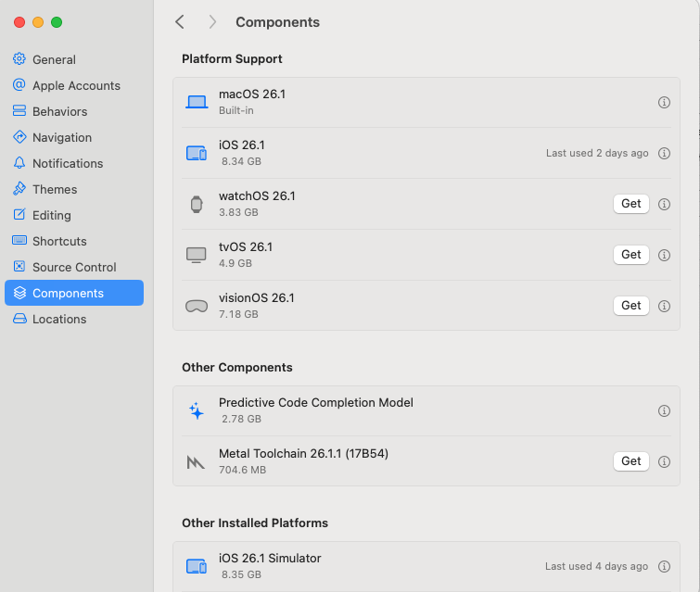Click the Built-in label under macOS
The height and width of the screenshot is (592, 700).
click(235, 110)
